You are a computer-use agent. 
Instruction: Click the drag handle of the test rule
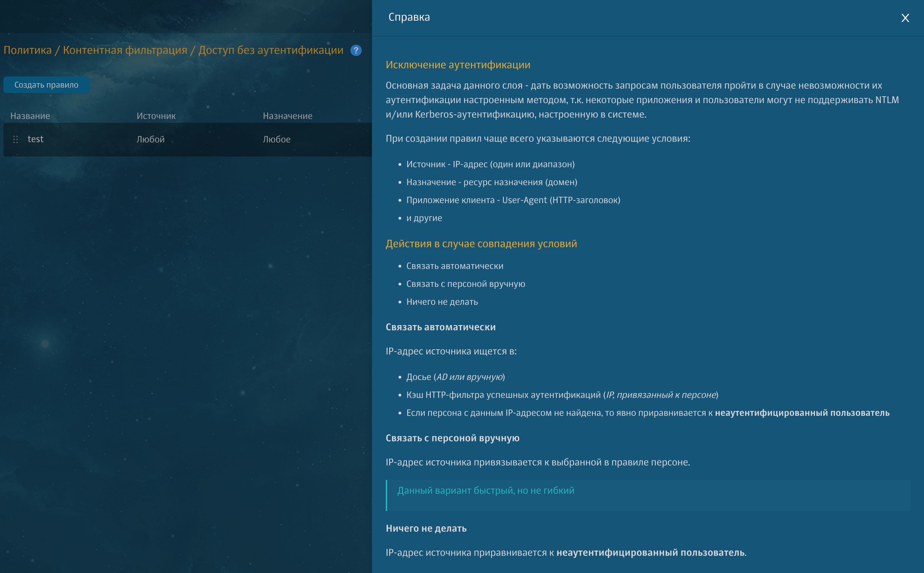(16, 140)
